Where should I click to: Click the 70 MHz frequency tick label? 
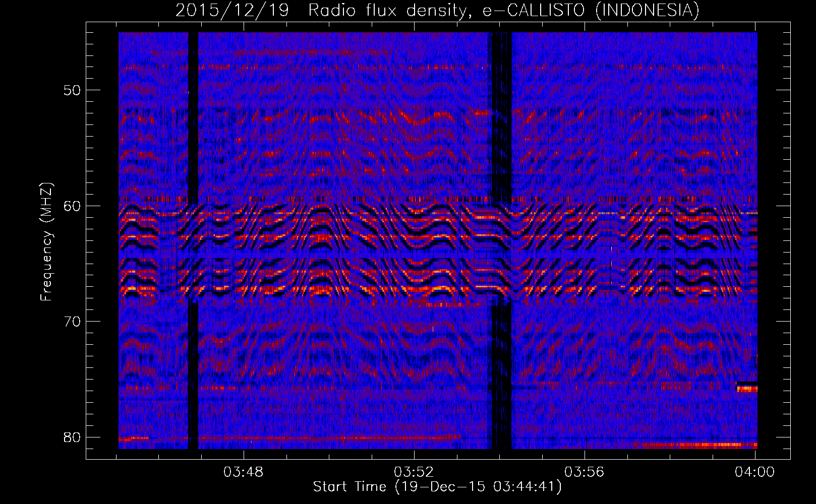pyautogui.click(x=73, y=322)
